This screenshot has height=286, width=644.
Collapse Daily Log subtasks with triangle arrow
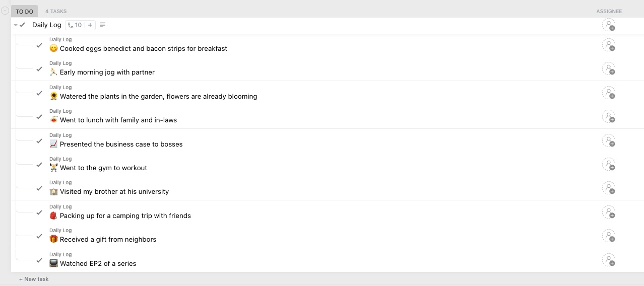point(16,25)
